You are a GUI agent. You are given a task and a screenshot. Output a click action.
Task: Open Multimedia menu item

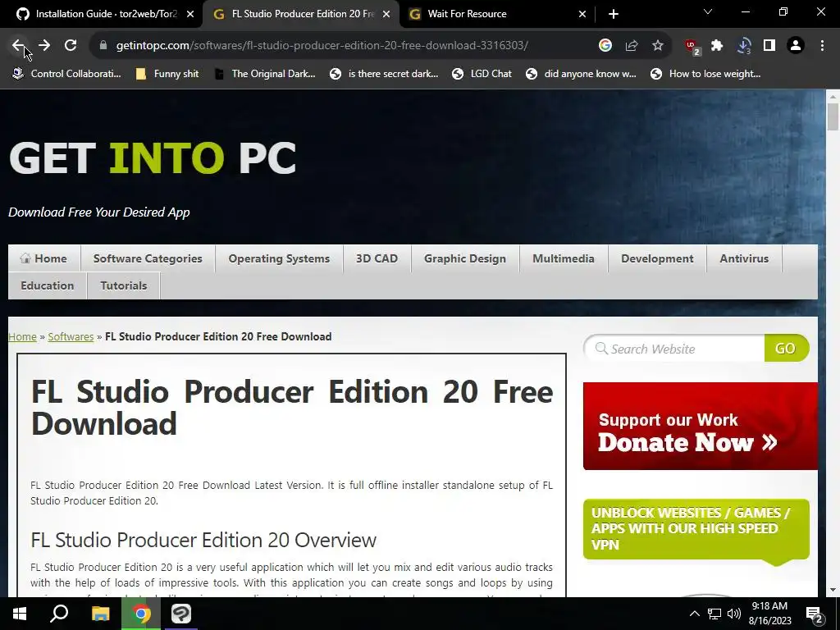[564, 258]
